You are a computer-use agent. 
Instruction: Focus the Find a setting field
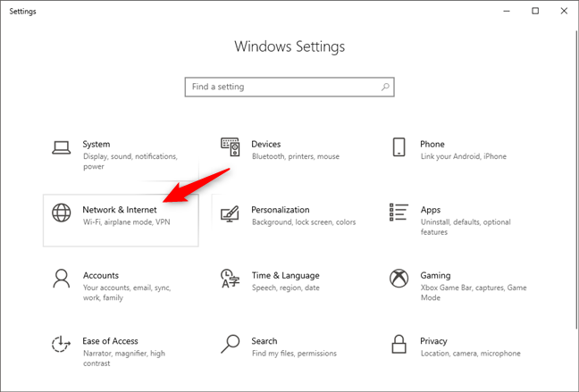(289, 88)
